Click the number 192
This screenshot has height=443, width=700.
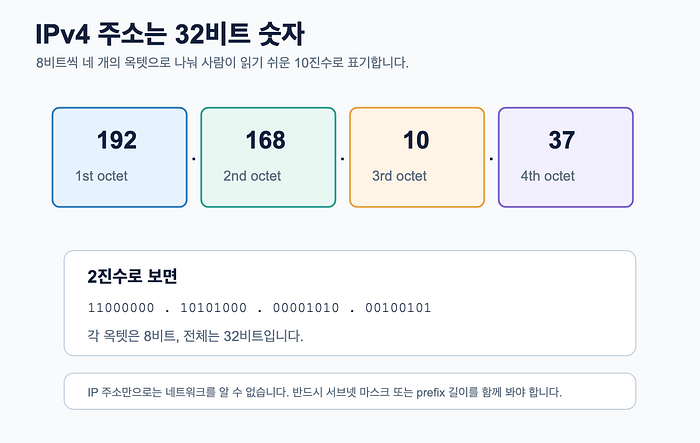coord(117,140)
